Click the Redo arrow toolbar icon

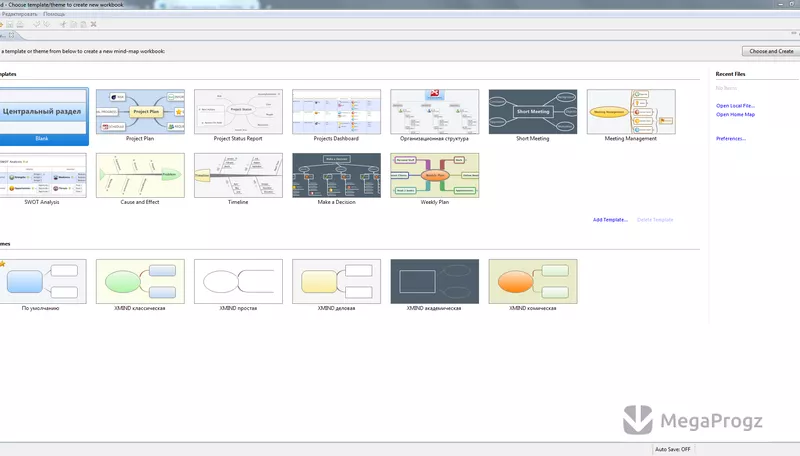[x=46, y=24]
